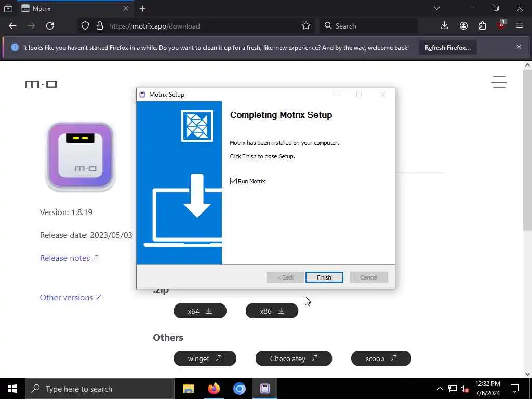
Task: Download the x64 zip
Action: pyautogui.click(x=200, y=311)
